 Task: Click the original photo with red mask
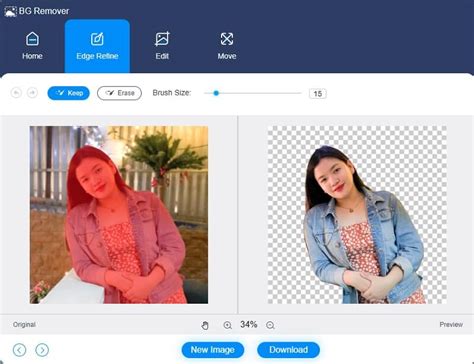click(x=119, y=215)
